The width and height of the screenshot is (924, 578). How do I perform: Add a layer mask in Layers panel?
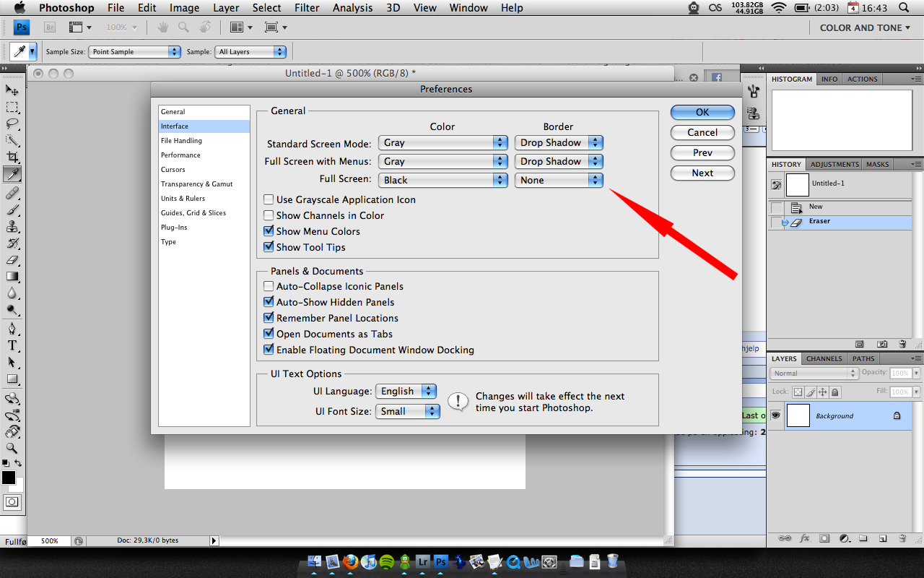point(824,538)
